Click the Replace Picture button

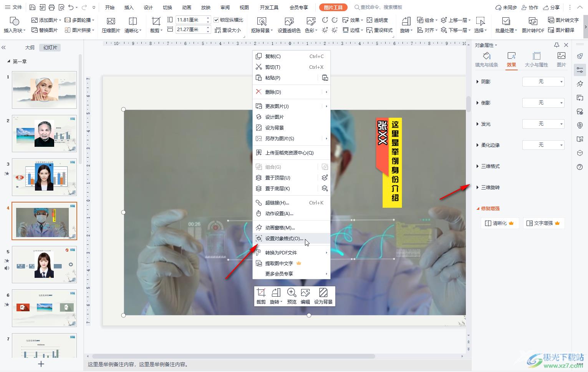pyautogui.click(x=45, y=30)
